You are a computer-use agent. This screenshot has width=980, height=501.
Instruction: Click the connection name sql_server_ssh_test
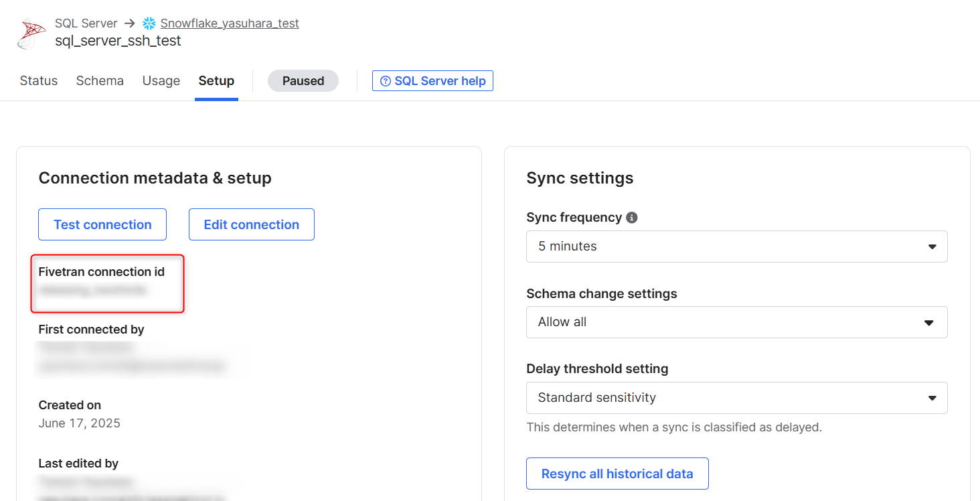pyautogui.click(x=118, y=41)
